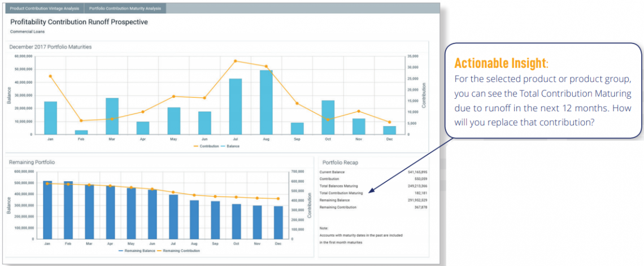Viewport: 644px width, 266px height.
Task: Click the Jul contribution peak point
Action: pos(236,61)
